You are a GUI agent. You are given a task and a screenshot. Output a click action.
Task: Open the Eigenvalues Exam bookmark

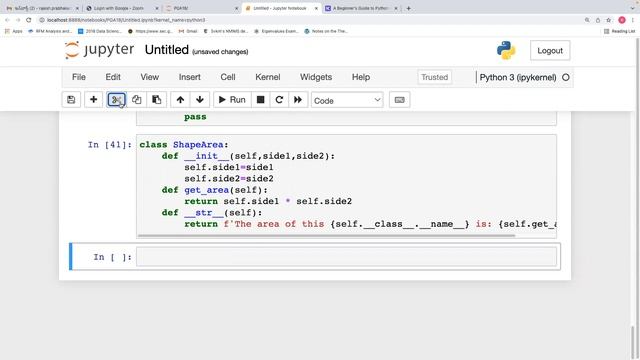click(x=276, y=31)
